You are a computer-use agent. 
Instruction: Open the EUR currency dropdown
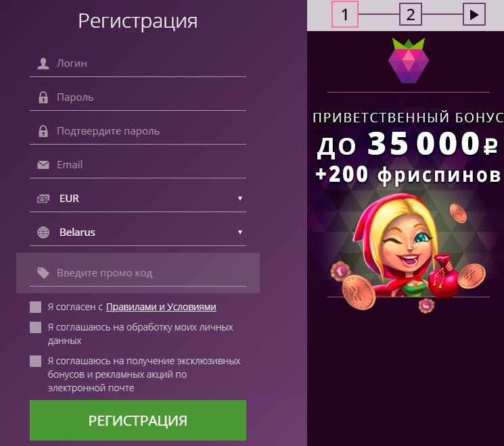[138, 199]
